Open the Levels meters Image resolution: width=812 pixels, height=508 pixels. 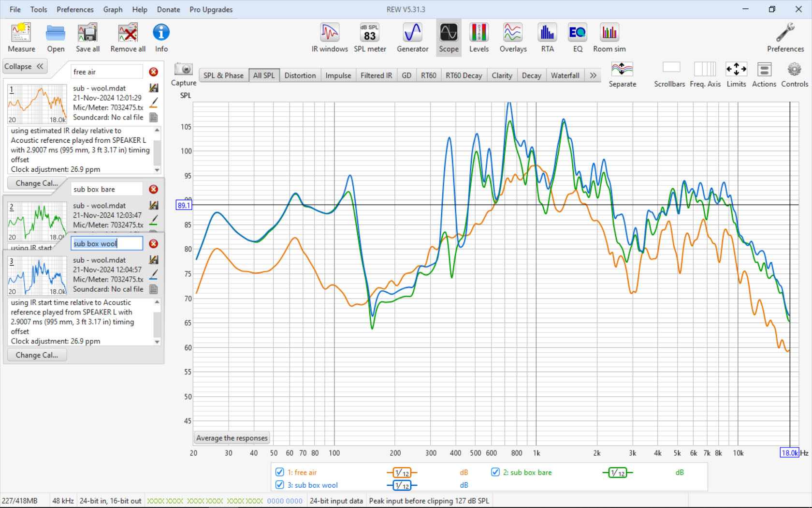478,38
